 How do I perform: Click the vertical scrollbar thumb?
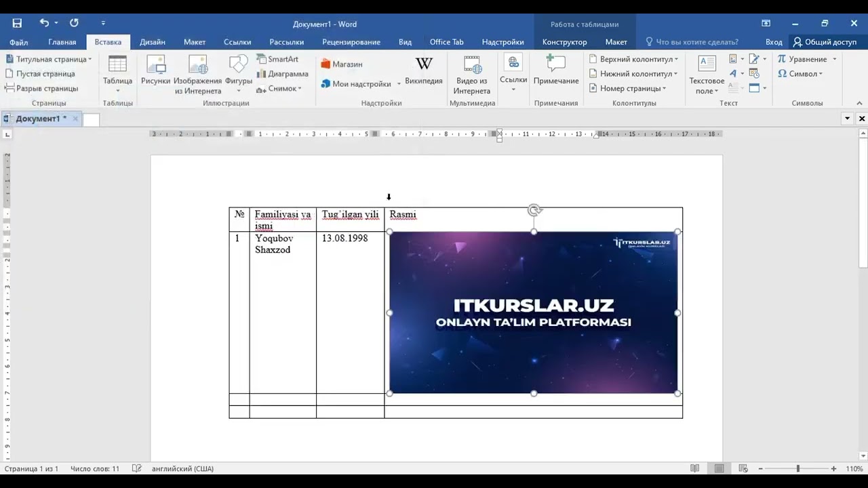coord(863,202)
